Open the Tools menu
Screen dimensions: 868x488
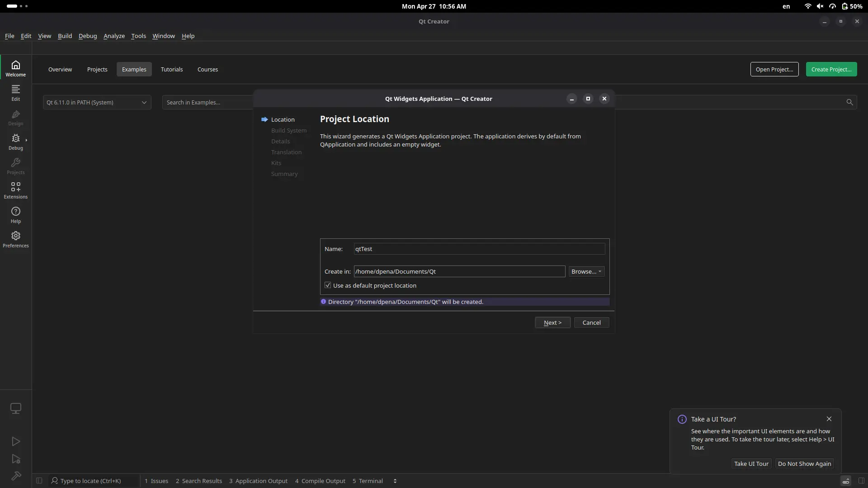point(138,36)
